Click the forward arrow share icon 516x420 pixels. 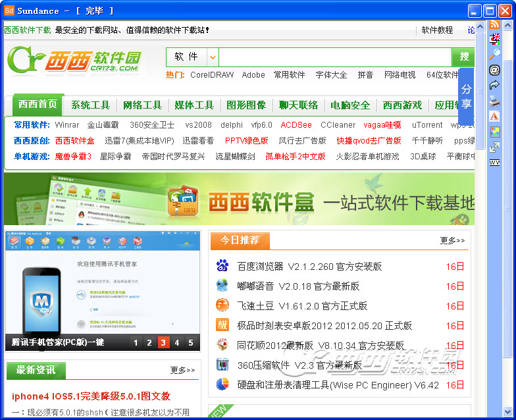(x=494, y=86)
